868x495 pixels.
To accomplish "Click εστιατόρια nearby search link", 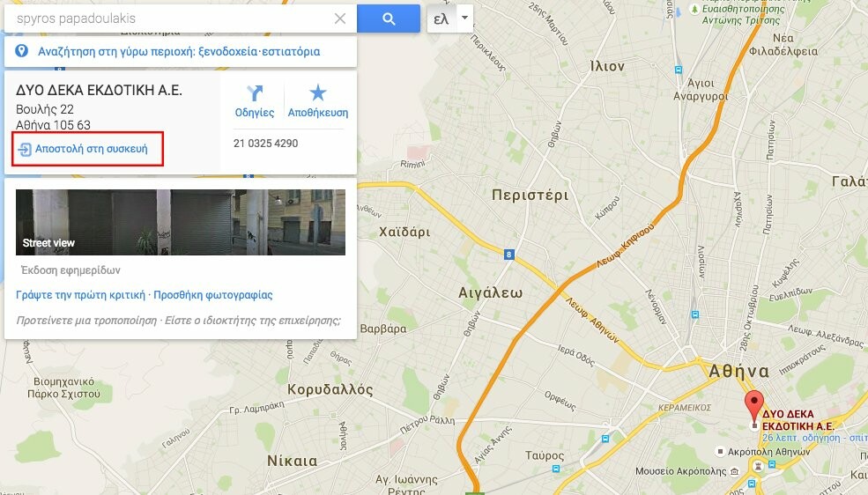I will click(x=291, y=52).
